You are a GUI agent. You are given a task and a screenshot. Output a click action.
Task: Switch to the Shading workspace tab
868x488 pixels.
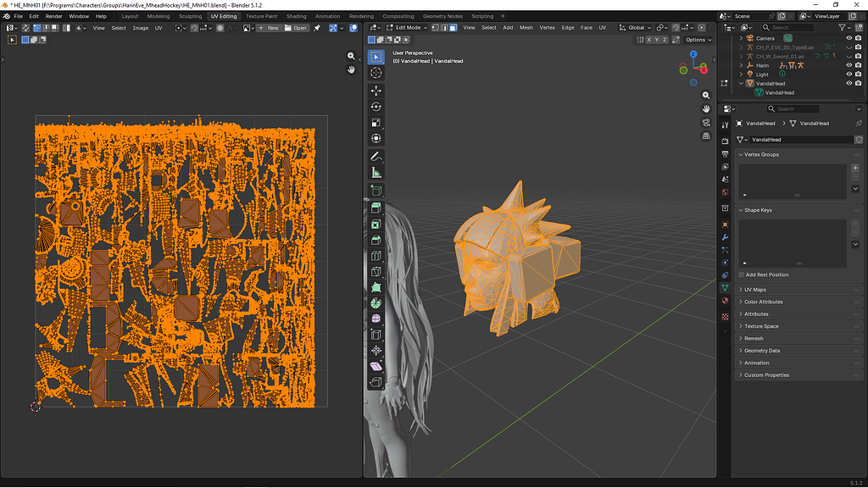tap(296, 16)
